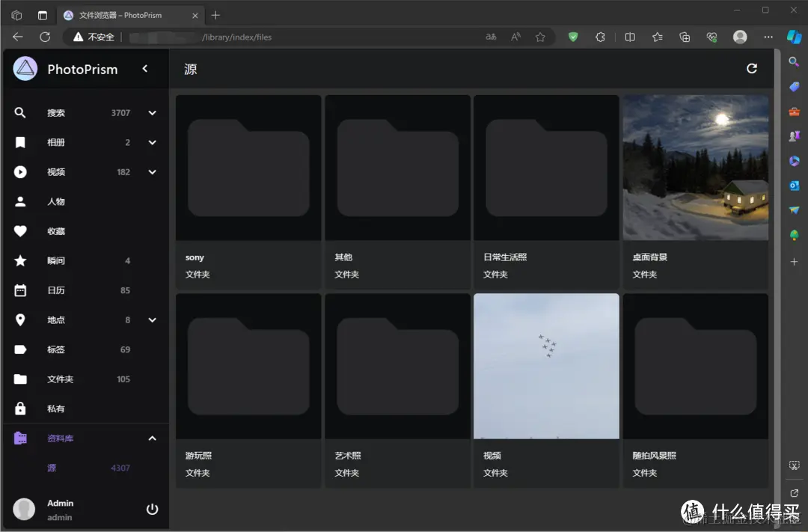Screen dimensions: 808x532
Task: Click inside the browser address bar
Action: click(x=299, y=37)
